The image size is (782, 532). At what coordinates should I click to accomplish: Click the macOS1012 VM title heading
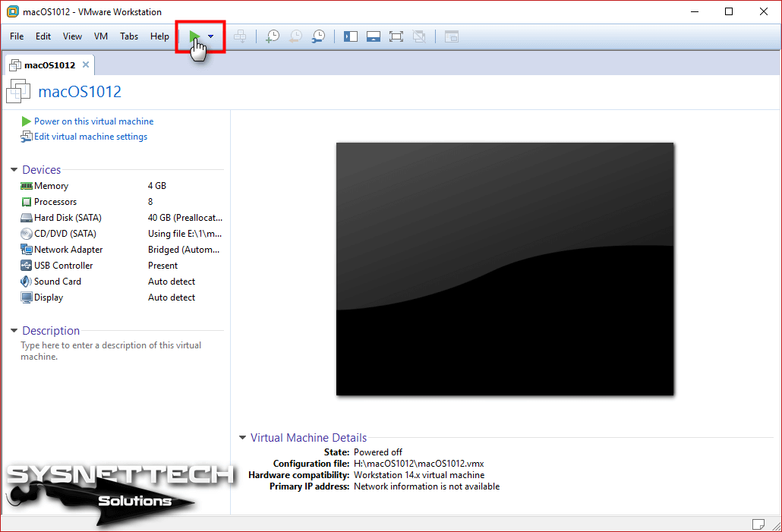[x=80, y=92]
